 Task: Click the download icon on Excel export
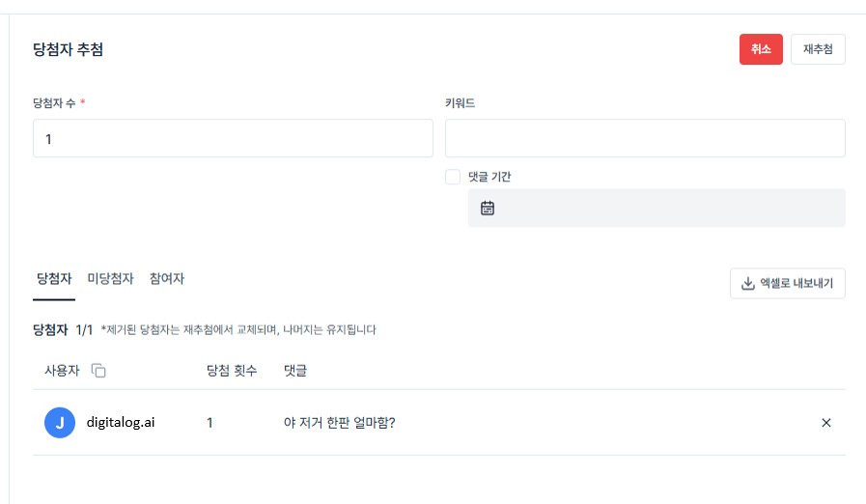(x=747, y=284)
